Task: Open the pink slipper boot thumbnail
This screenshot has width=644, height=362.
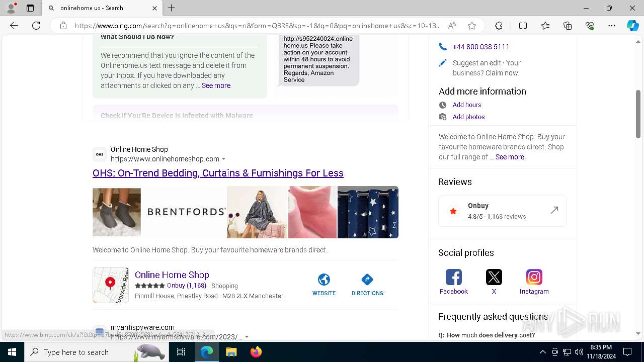Action: (312, 212)
